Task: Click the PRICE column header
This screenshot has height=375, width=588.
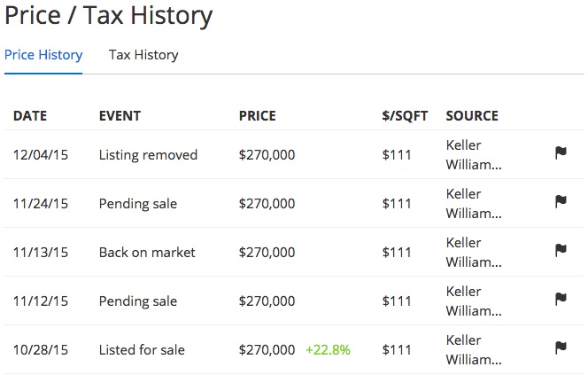Action: 258,115
